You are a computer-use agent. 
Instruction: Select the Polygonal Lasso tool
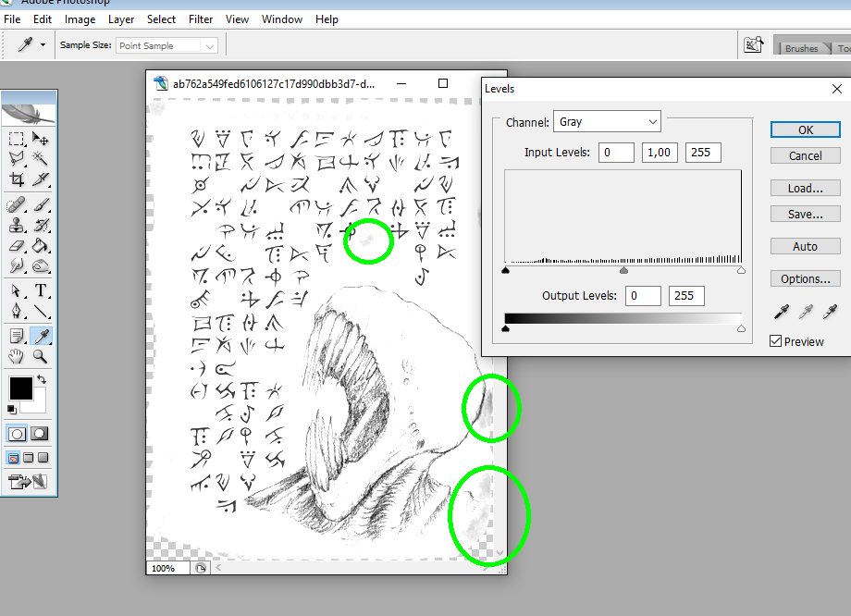point(17,158)
